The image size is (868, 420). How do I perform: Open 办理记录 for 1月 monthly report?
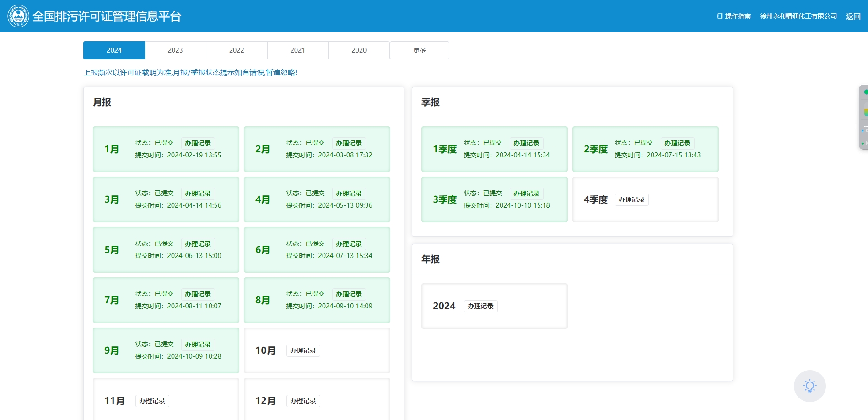pos(198,143)
